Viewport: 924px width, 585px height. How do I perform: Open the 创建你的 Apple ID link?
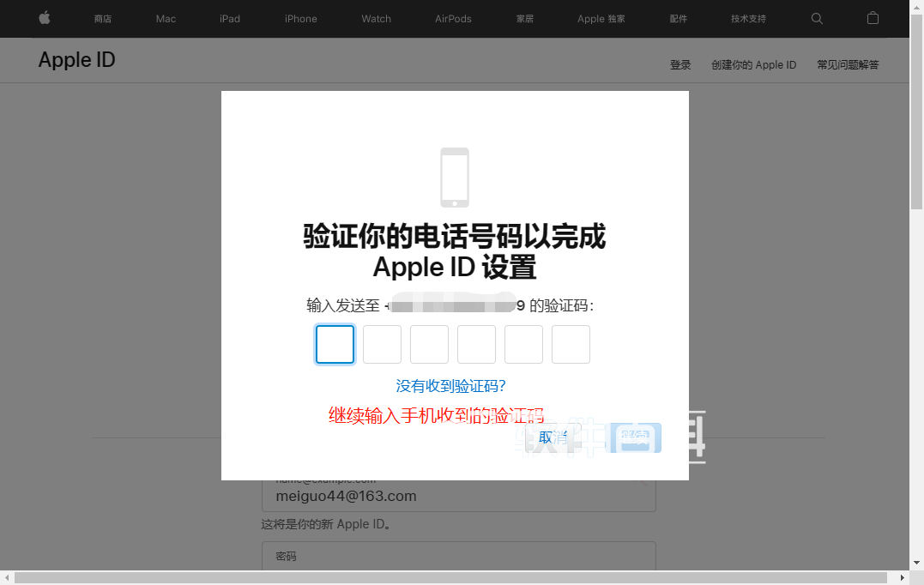(753, 65)
